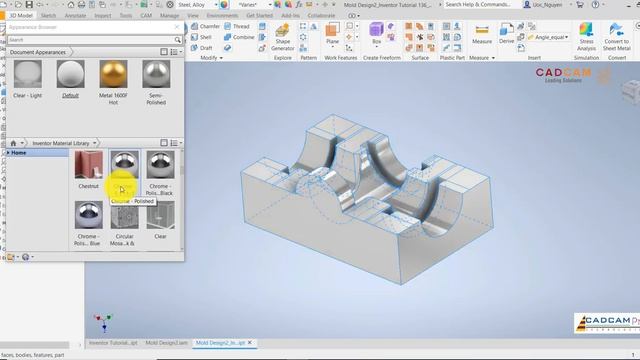Expand the Modify panel dropdown
This screenshot has height=360, width=640.
click(221, 58)
